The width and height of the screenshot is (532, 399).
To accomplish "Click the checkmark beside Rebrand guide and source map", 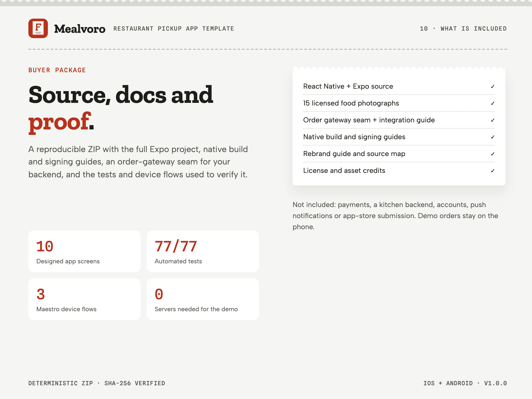I will 493,154.
